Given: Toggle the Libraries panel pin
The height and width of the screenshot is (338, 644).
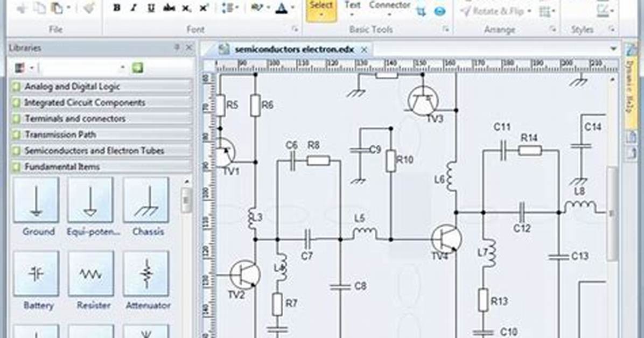Looking at the screenshot, I should pyautogui.click(x=177, y=48).
